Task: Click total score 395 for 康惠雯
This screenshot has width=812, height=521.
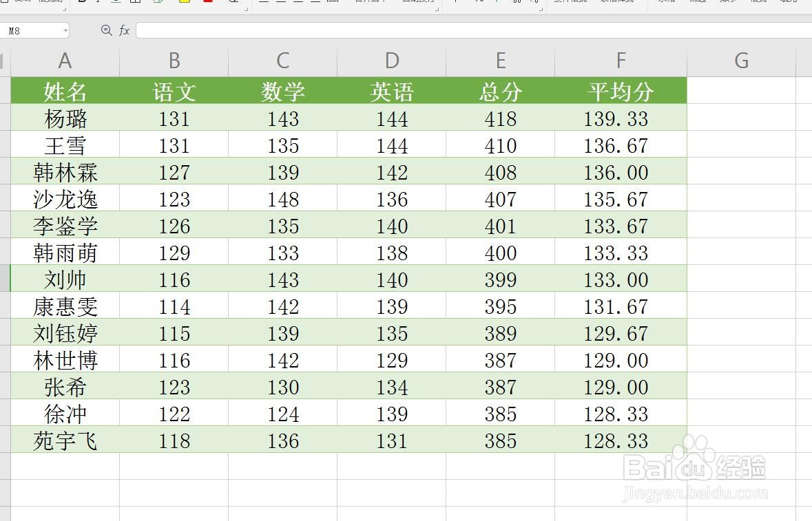Action: tap(500, 306)
